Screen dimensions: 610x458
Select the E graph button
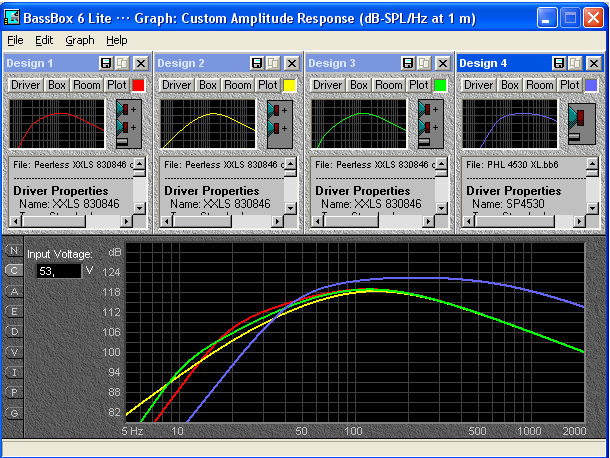pyautogui.click(x=14, y=311)
